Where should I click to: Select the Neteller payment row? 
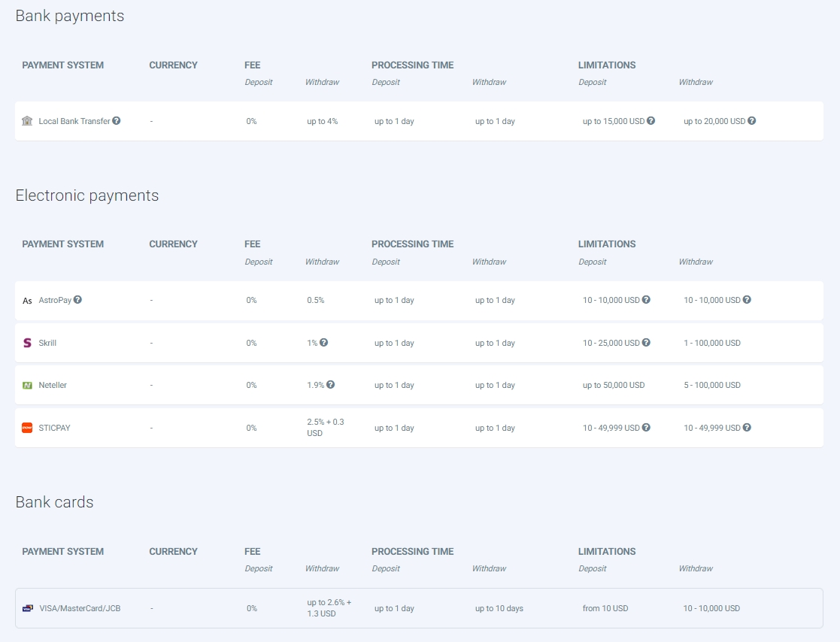53,385
